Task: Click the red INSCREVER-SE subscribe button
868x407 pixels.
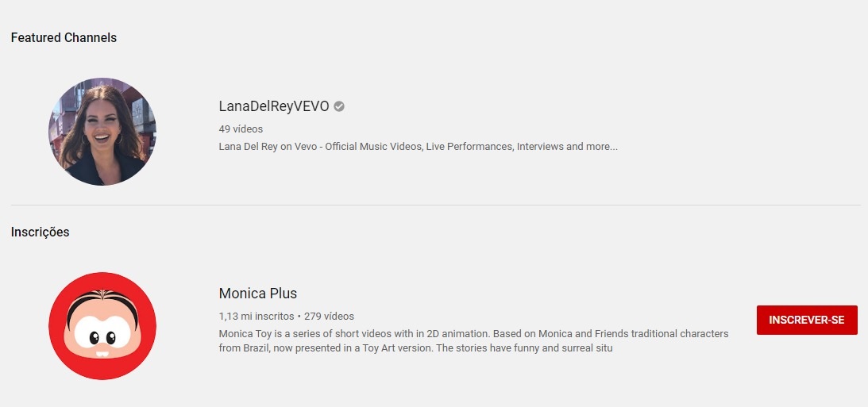Action: (x=807, y=321)
